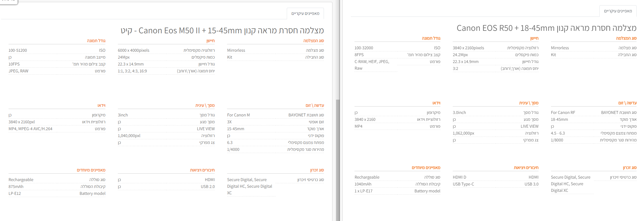Image resolution: width=644 pixels, height=221 pixels.
Task: Select the 'LP-E12' battery model value
Action: 15,193
